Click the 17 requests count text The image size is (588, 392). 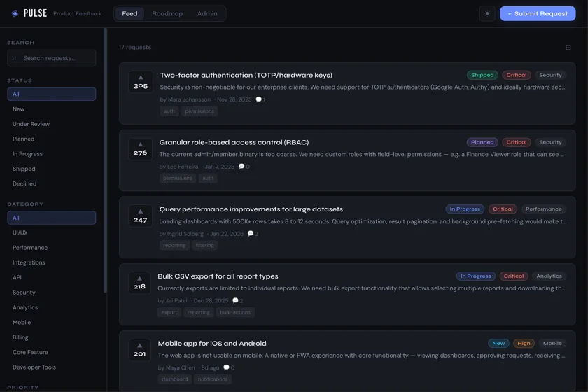pos(135,48)
